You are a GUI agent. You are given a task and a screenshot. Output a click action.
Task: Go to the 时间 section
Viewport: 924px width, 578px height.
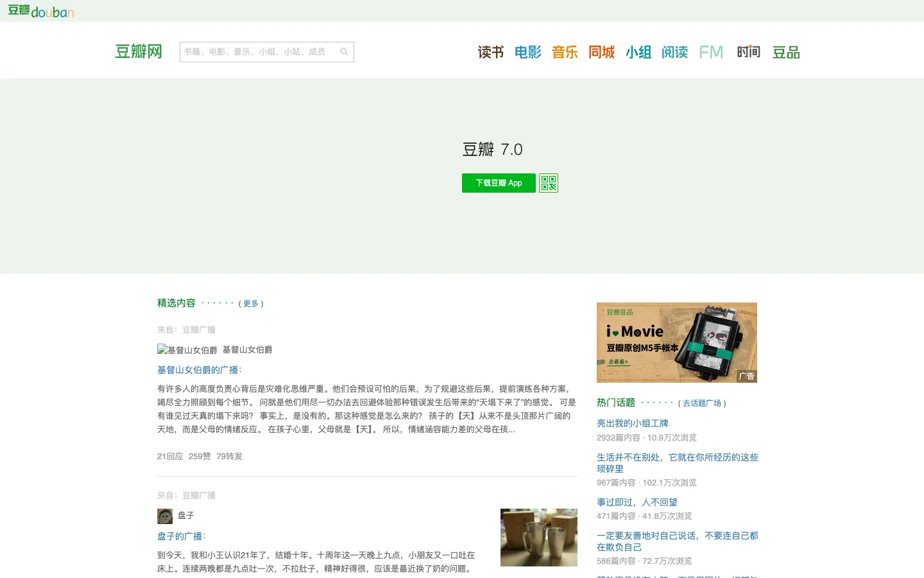[x=748, y=52]
